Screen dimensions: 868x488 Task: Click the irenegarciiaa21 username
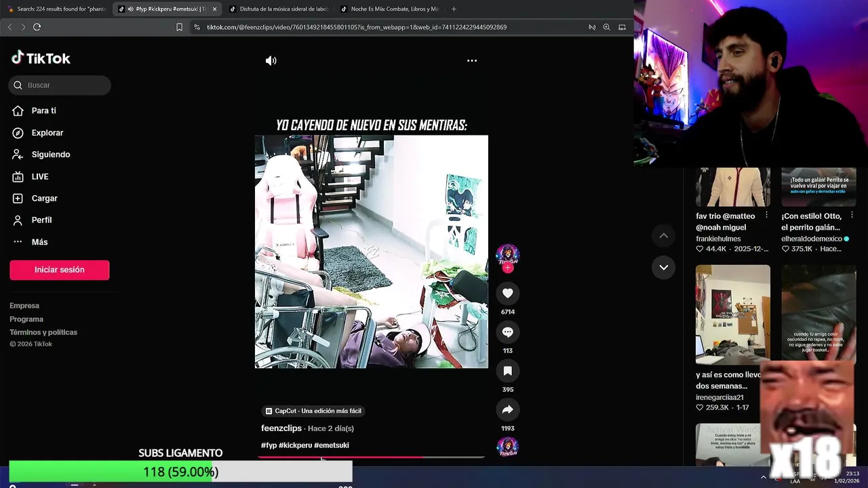click(719, 397)
